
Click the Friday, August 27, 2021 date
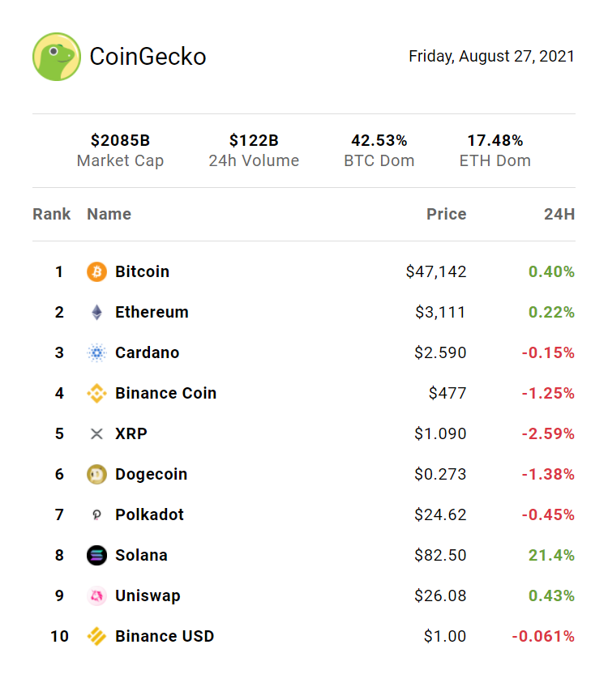coord(491,57)
